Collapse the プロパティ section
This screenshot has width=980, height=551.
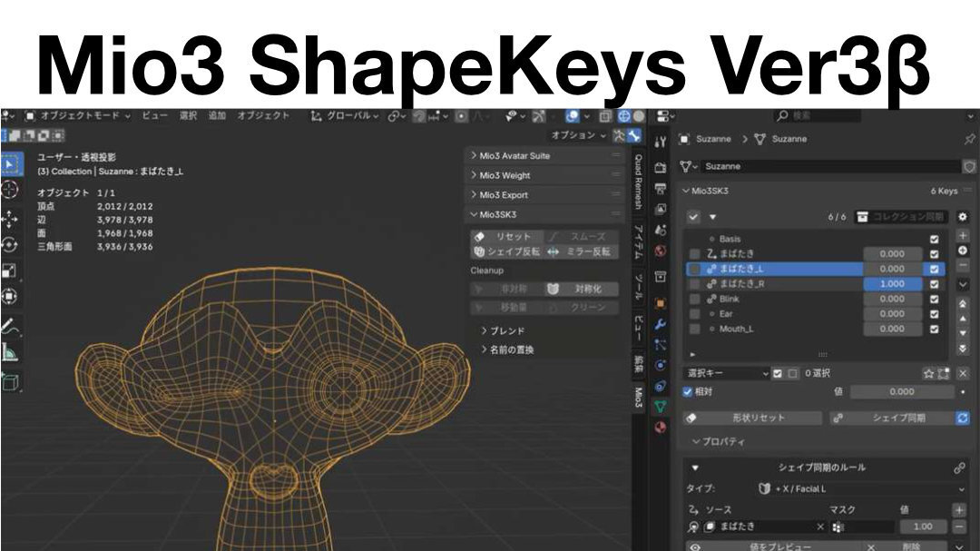tap(719, 441)
